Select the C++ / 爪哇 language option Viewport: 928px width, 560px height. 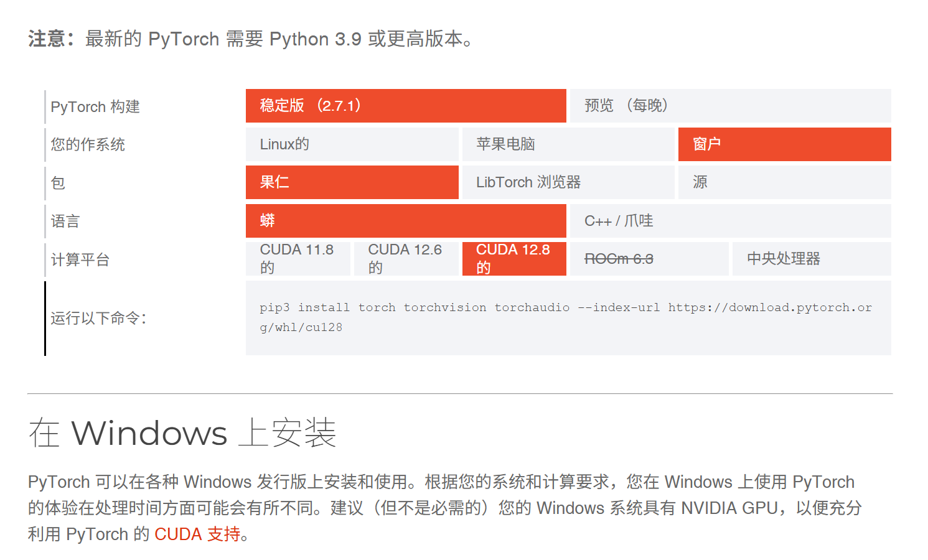tap(731, 221)
